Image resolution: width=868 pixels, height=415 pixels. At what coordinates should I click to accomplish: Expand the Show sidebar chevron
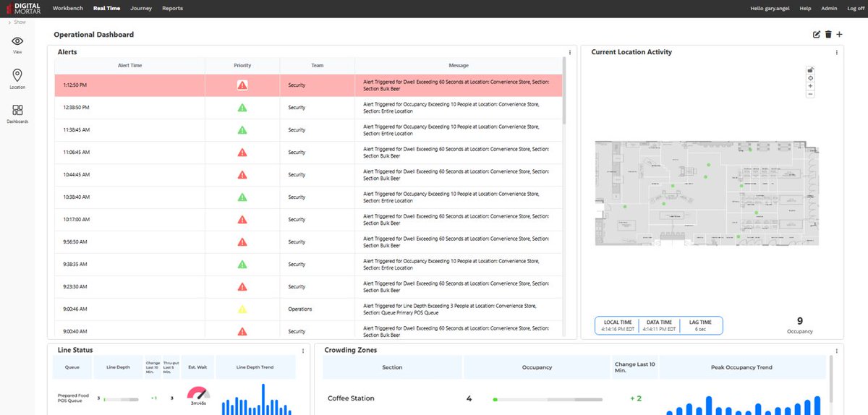point(9,22)
